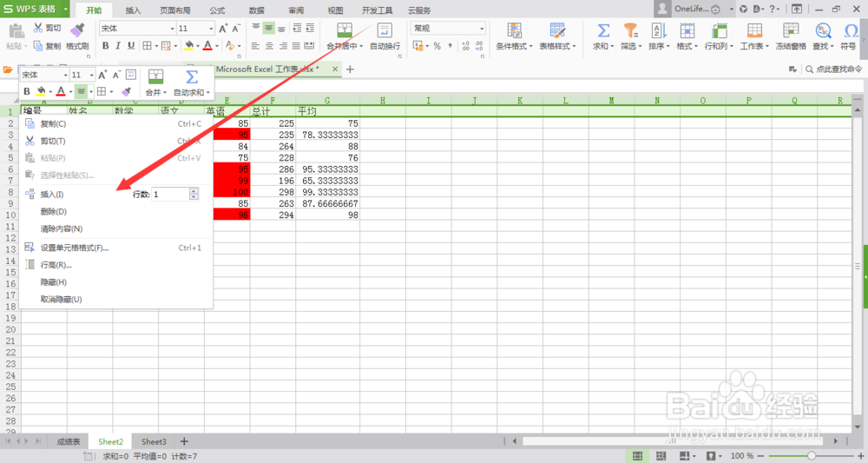Adjust the zoom slider in status bar
The height and width of the screenshot is (463, 868).
pyautogui.click(x=811, y=456)
